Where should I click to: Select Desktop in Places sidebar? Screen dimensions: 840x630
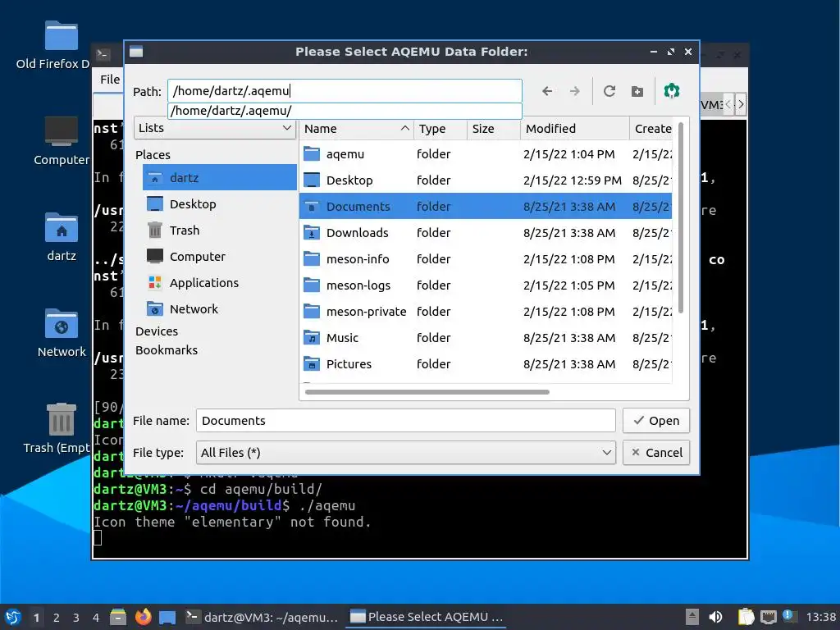220,203
